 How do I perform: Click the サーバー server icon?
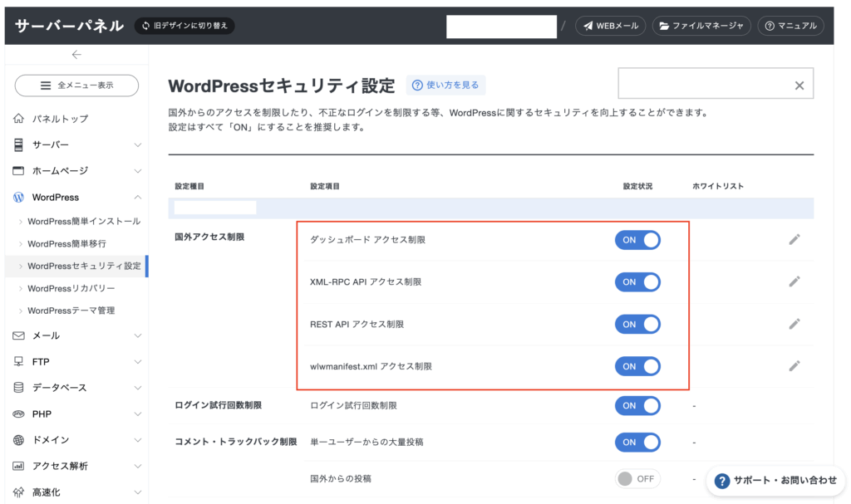(x=18, y=144)
